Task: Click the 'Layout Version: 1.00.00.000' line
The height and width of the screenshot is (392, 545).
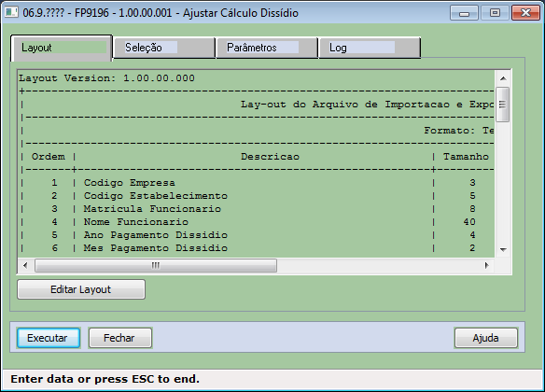Action: (x=106, y=78)
